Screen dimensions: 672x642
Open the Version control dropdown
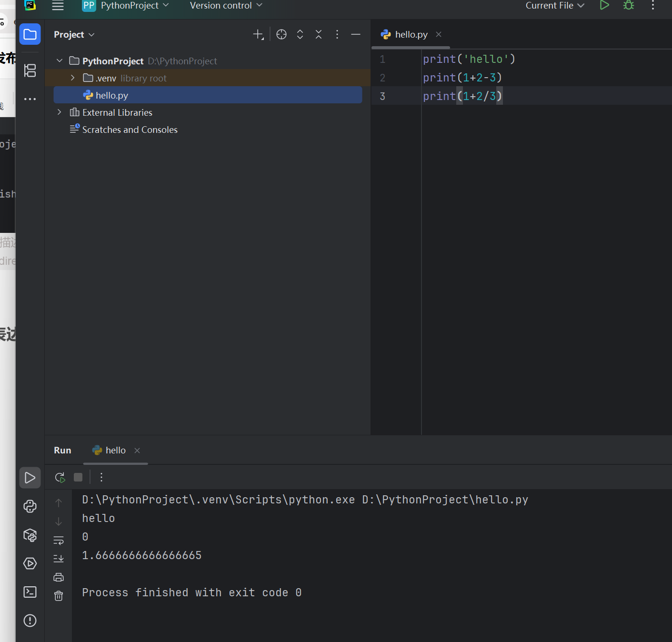pos(226,6)
